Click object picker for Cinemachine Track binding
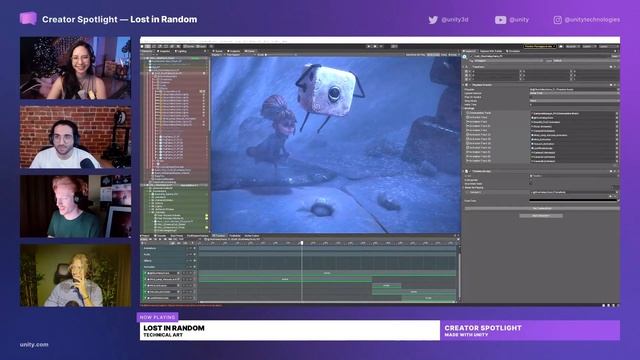 click(x=617, y=113)
